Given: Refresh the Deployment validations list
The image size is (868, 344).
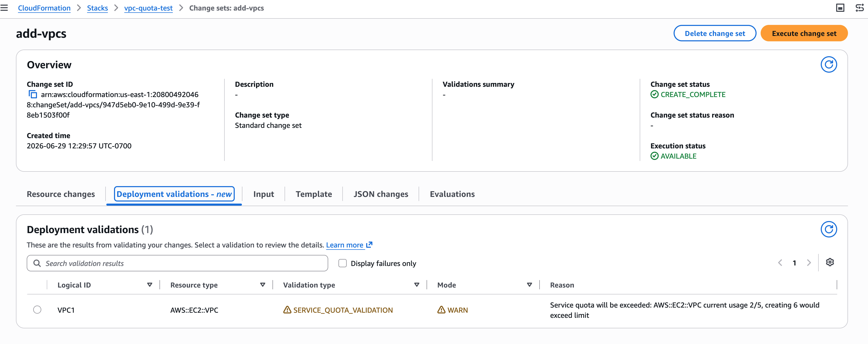Looking at the screenshot, I should point(828,229).
